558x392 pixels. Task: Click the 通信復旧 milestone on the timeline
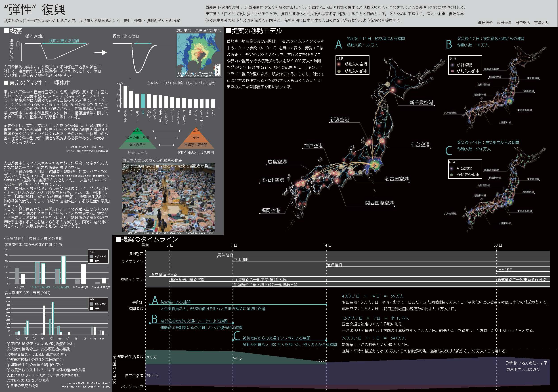(x=335, y=265)
